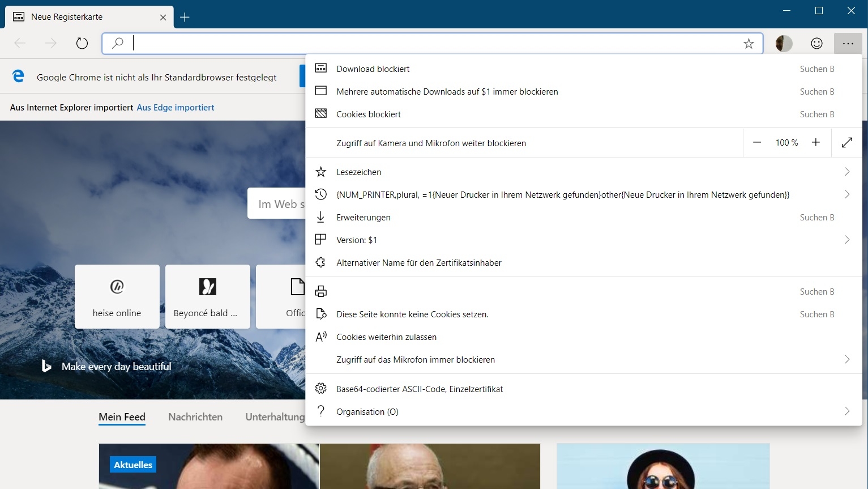Click the fullscreen arrow icon in menu
The height and width of the screenshot is (489, 868).
click(847, 143)
